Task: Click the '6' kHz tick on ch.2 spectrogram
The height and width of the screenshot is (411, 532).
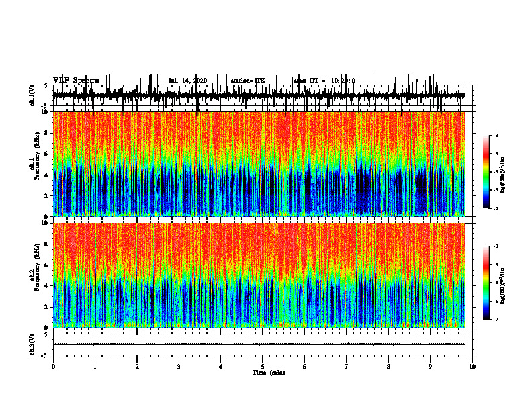Action: point(47,265)
